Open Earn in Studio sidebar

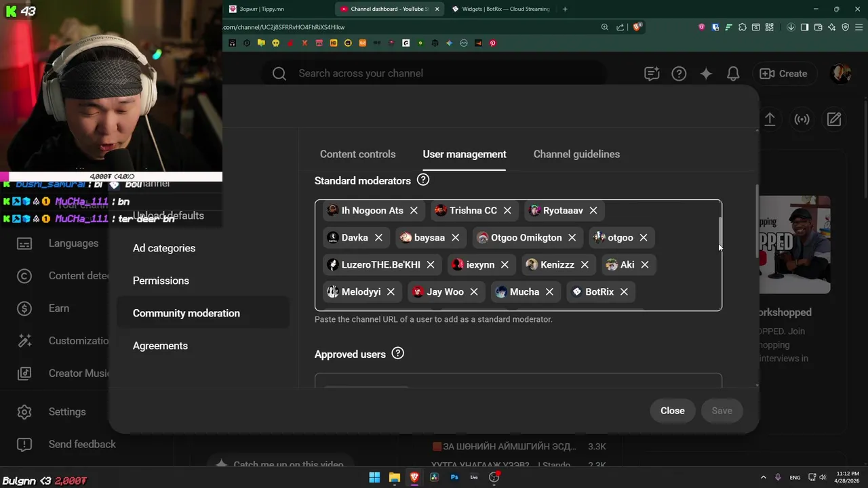click(58, 308)
